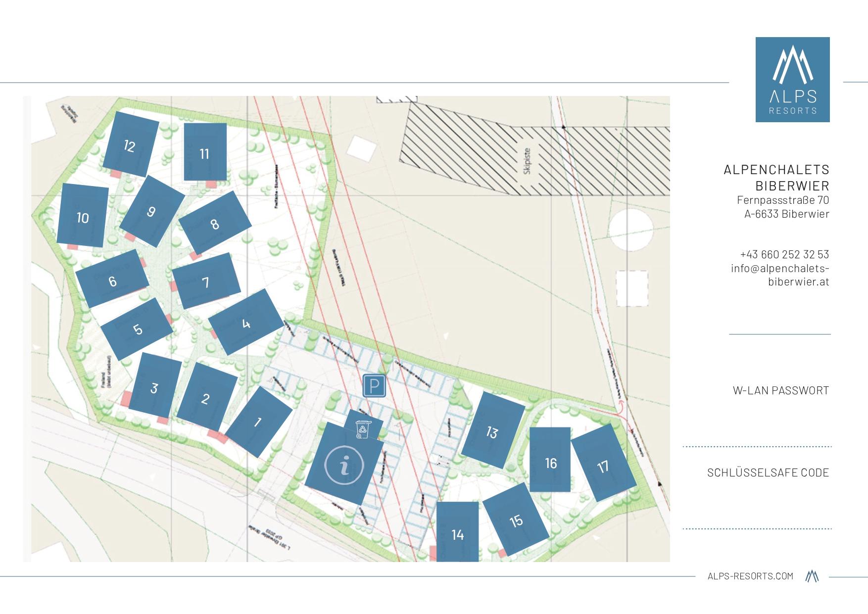Click the recycling bin icon

pos(363,429)
